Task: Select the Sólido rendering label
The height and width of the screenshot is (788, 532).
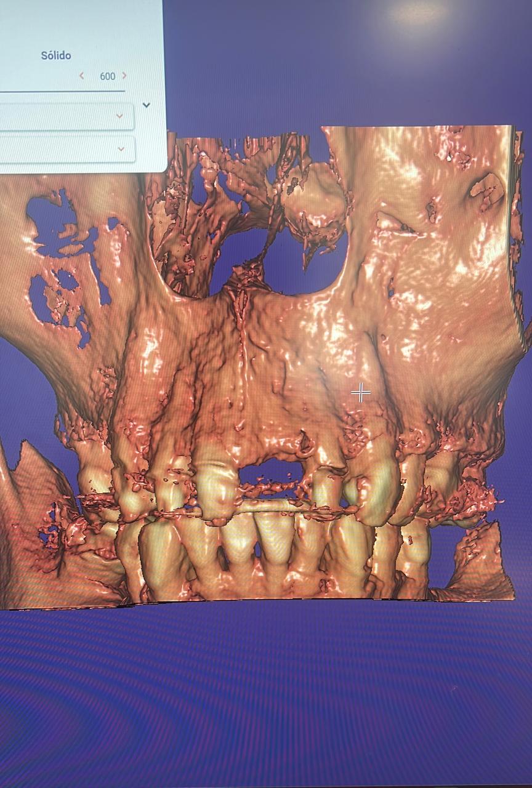Action: (x=56, y=55)
